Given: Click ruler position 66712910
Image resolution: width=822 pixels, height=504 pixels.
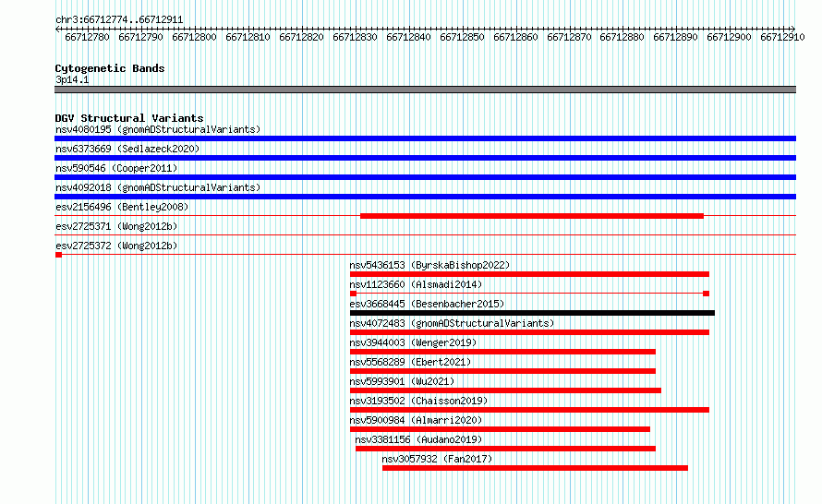Looking at the screenshot, I should tap(782, 37).
